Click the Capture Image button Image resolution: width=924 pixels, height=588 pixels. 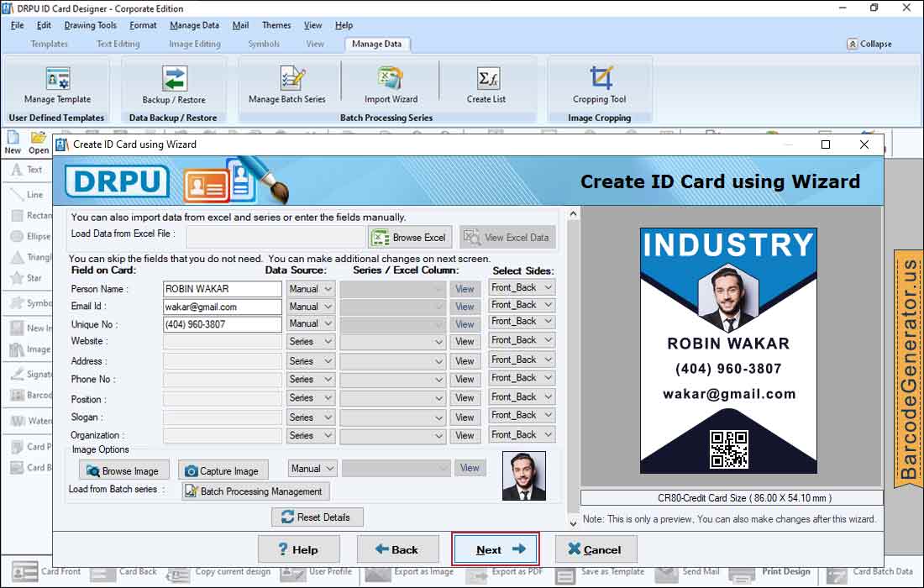pyautogui.click(x=223, y=470)
